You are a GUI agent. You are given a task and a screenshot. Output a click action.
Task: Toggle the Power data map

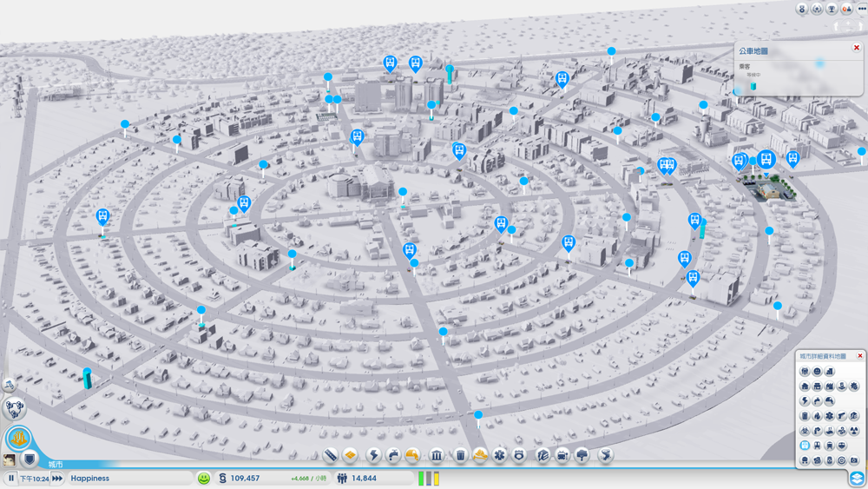point(805,401)
